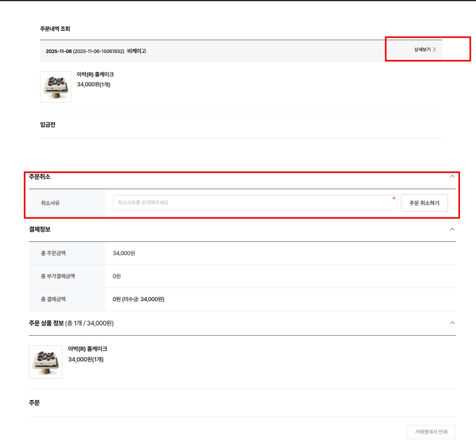Open cake thumbnail under 주문내역 조회
The height and width of the screenshot is (448, 476).
coord(56,87)
